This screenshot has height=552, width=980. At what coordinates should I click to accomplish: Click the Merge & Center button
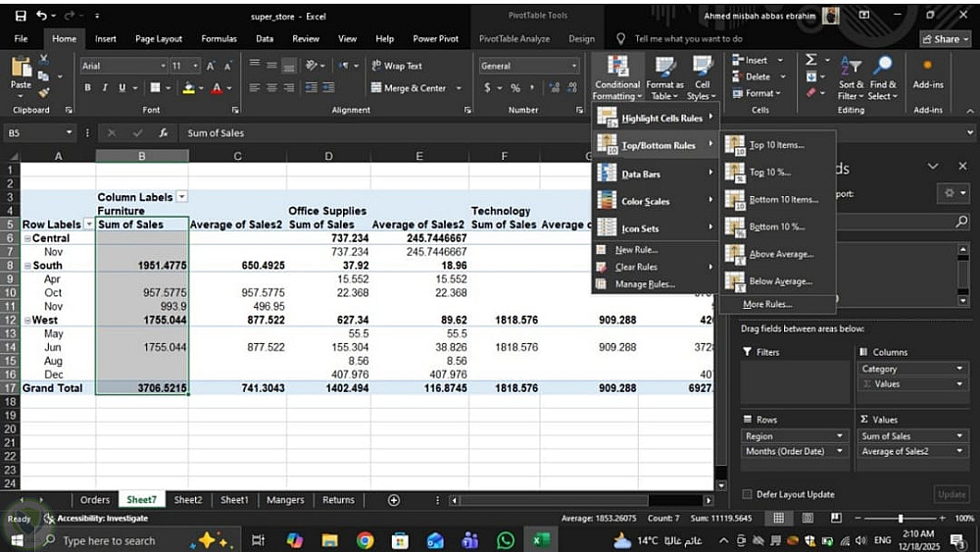click(x=410, y=88)
